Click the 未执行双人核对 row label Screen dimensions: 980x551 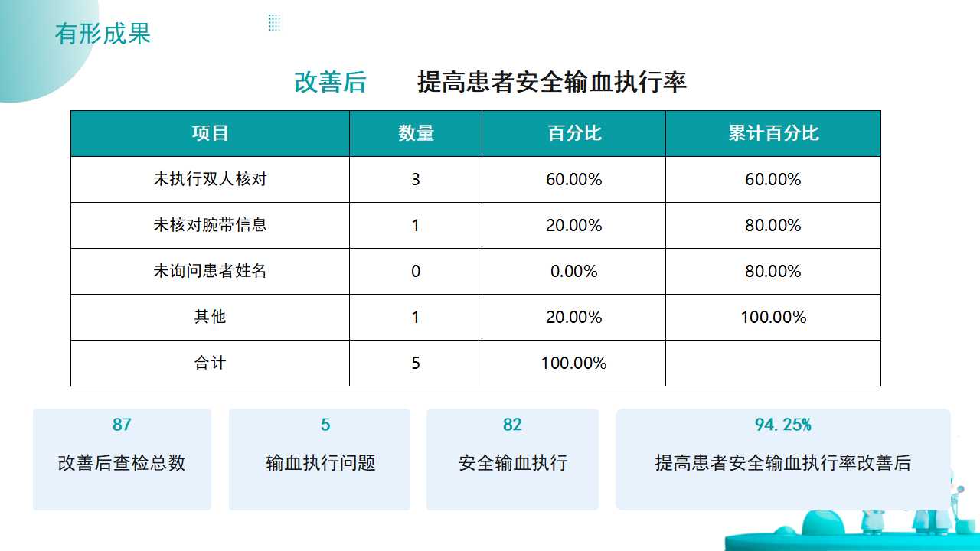click(x=210, y=179)
